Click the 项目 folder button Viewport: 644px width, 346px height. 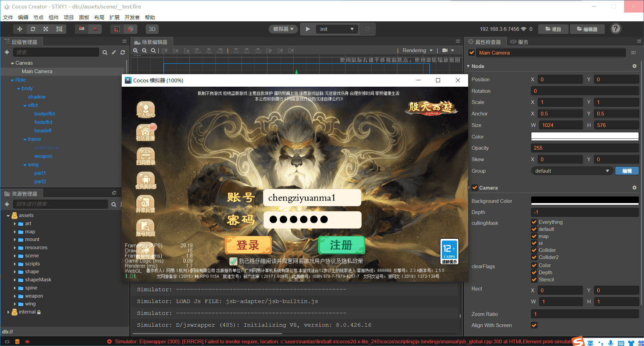553,29
